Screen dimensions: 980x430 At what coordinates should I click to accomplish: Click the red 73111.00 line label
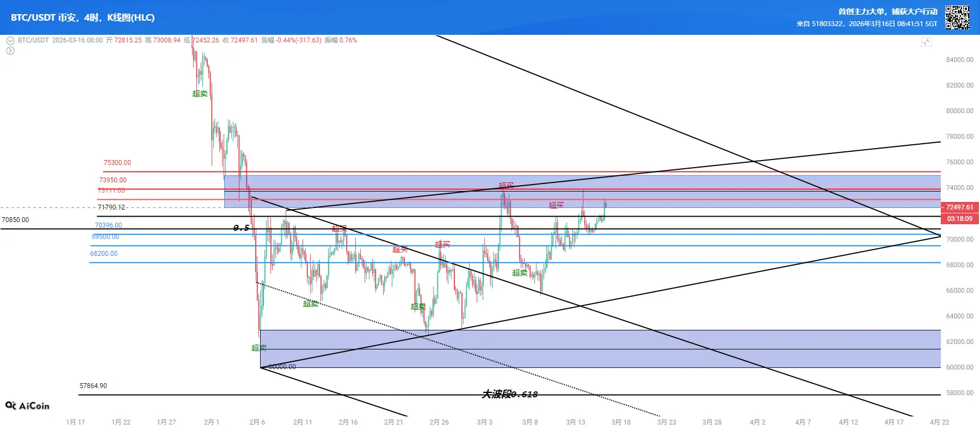pos(111,191)
